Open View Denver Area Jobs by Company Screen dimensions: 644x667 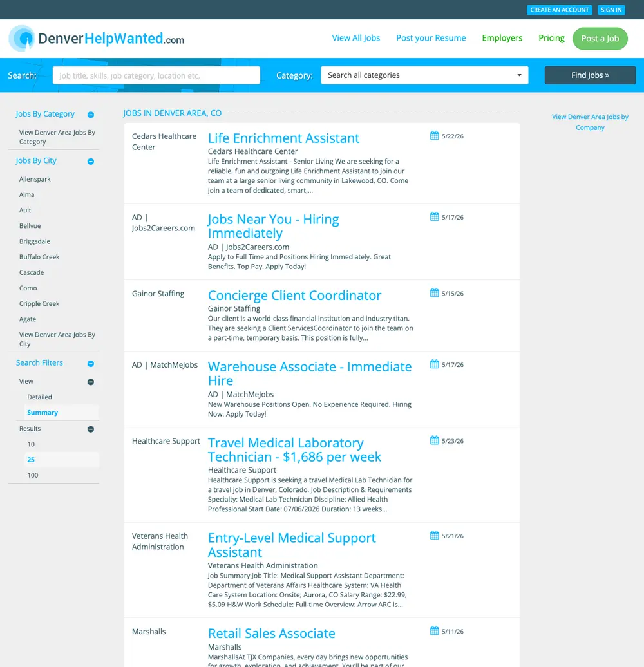tap(590, 122)
